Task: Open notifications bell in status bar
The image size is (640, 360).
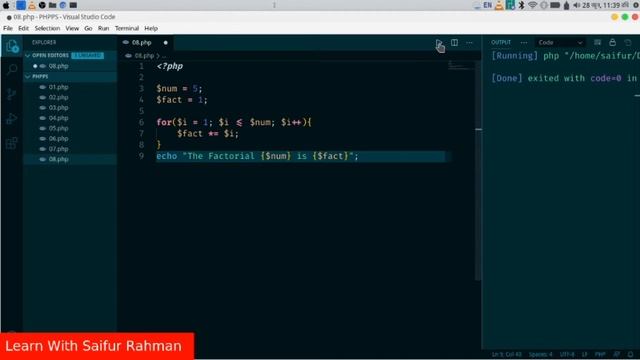Action: pyautogui.click(x=631, y=354)
